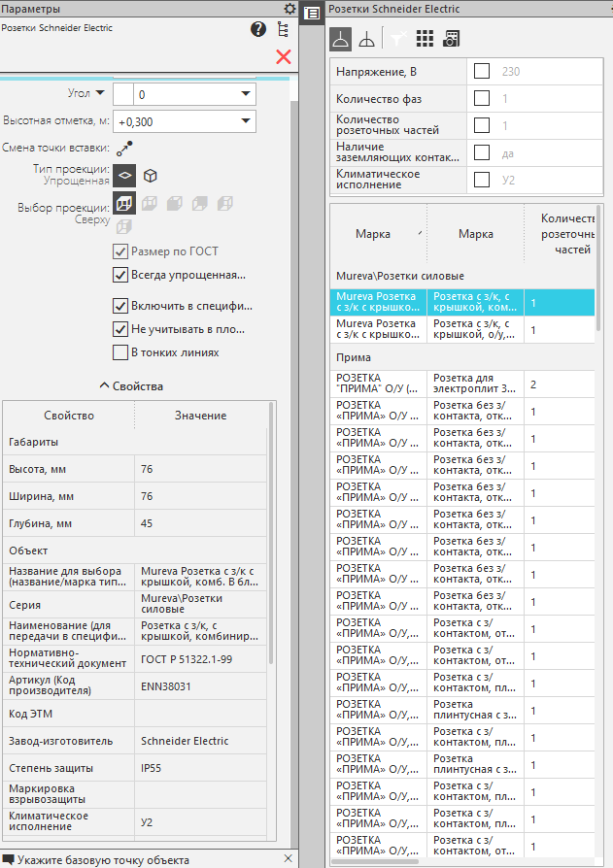Open the Высотная отметка dropdown
This screenshot has width=613, height=868.
point(245,121)
